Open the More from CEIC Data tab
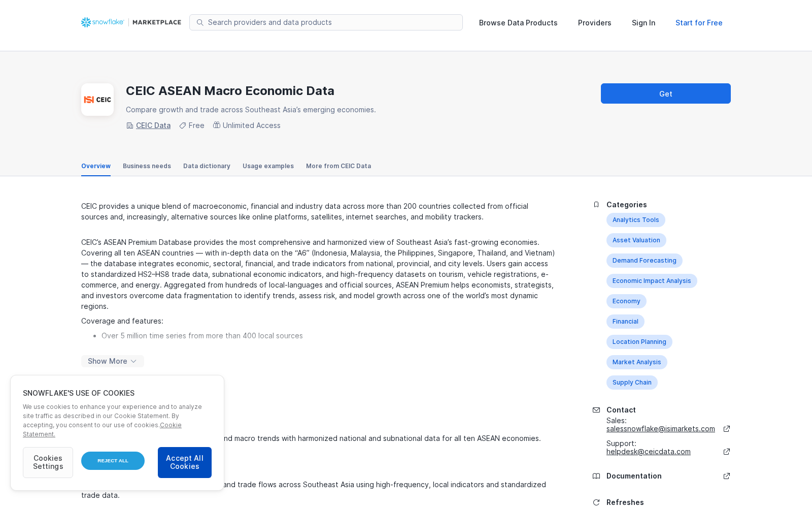The height and width of the screenshot is (508, 812). click(339, 166)
